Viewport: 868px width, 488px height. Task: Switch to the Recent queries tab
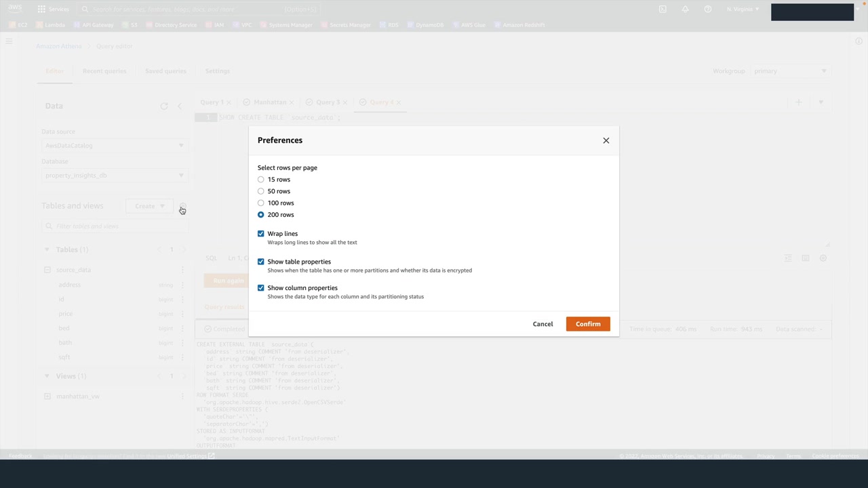point(104,71)
